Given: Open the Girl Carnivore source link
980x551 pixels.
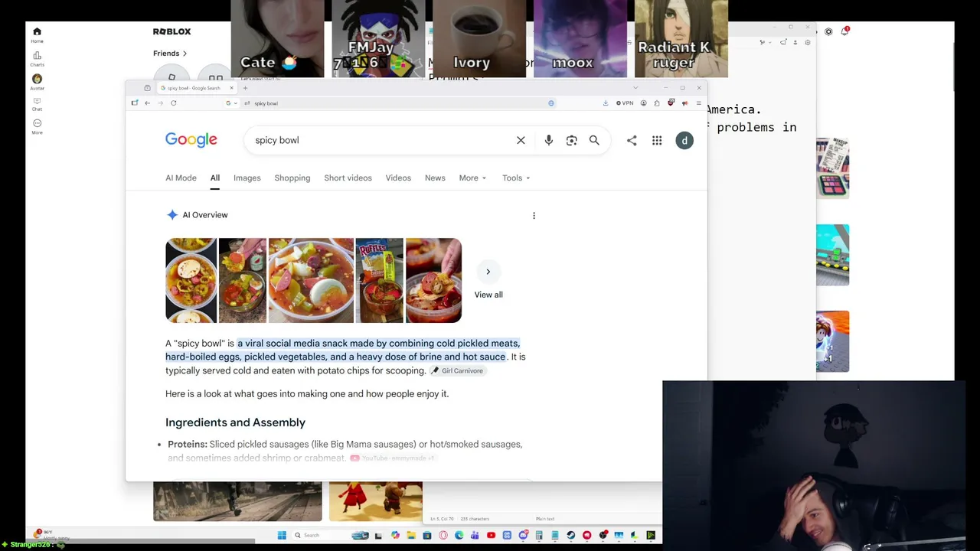Looking at the screenshot, I should (x=457, y=370).
